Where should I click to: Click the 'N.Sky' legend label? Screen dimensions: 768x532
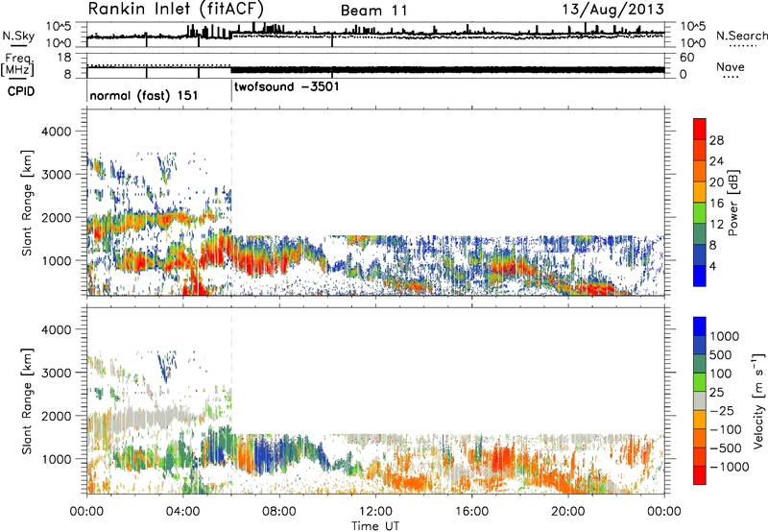point(18,36)
